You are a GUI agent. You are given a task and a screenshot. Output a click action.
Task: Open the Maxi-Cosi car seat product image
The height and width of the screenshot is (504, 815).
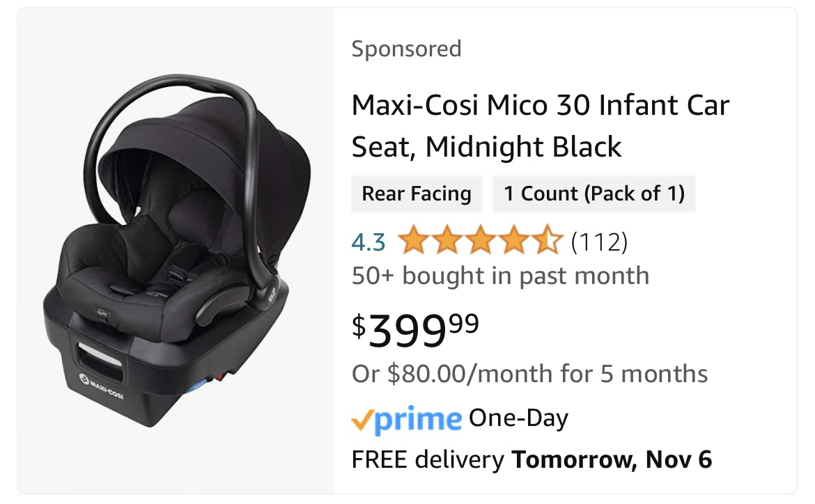pos(176,251)
